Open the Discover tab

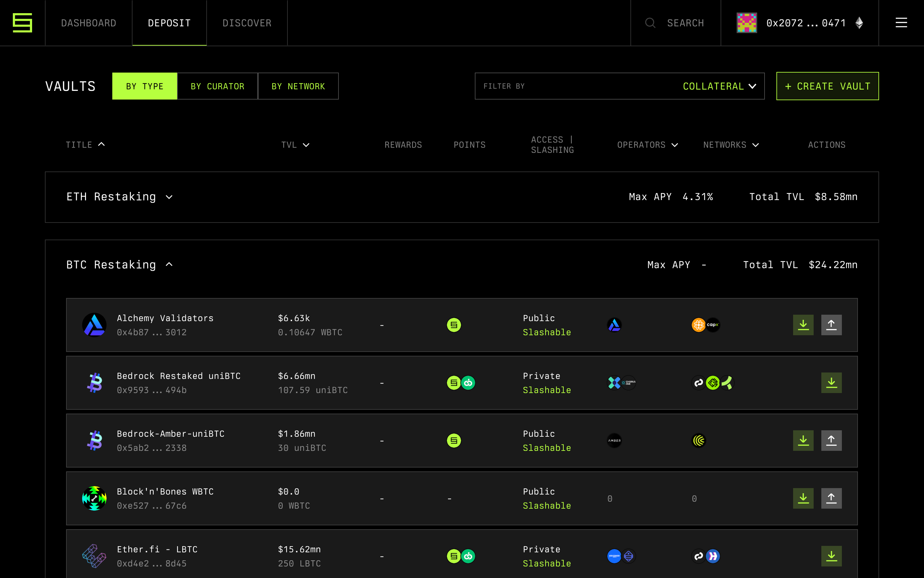(x=247, y=23)
